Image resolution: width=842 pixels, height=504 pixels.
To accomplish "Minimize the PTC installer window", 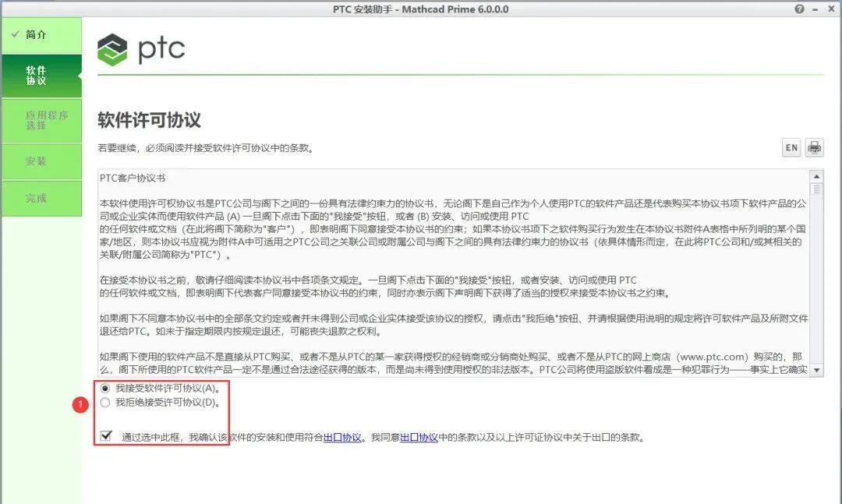I will pos(815,9).
